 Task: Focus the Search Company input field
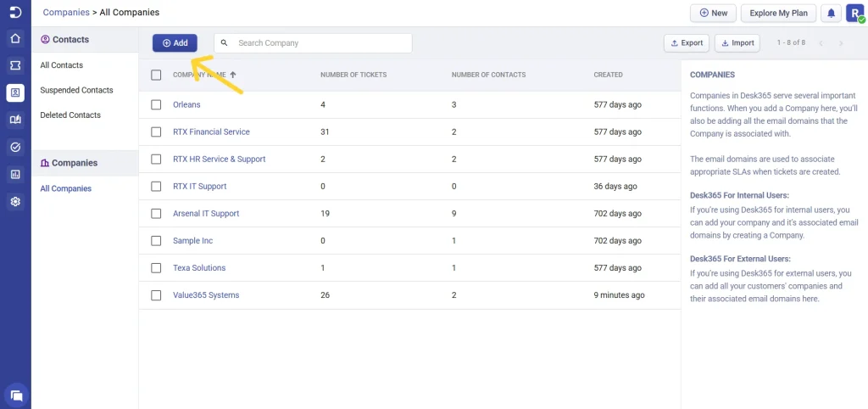314,42
